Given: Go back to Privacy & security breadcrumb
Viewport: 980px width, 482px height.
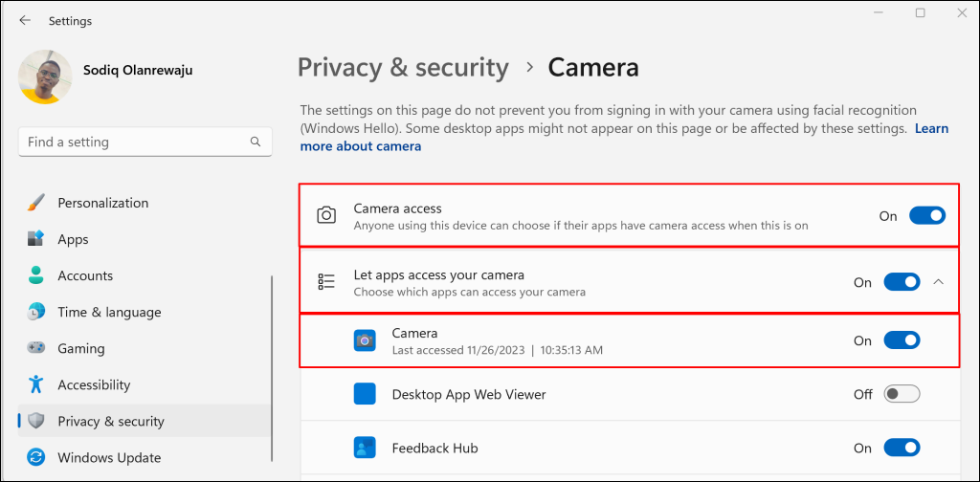Looking at the screenshot, I should [x=403, y=68].
